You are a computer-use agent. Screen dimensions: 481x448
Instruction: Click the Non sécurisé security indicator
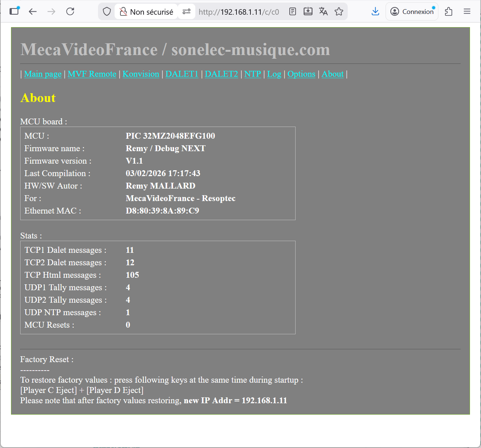[147, 12]
